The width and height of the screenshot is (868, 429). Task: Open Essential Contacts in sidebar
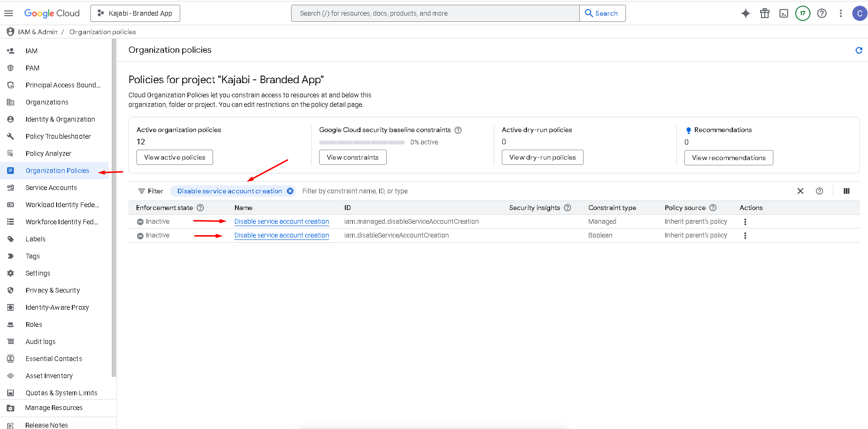55,359
